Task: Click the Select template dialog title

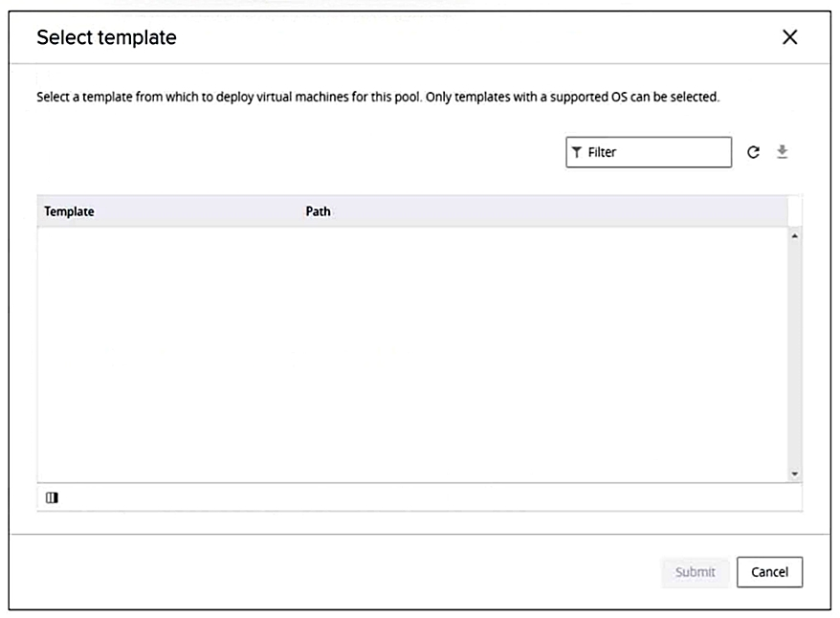Action: click(106, 37)
